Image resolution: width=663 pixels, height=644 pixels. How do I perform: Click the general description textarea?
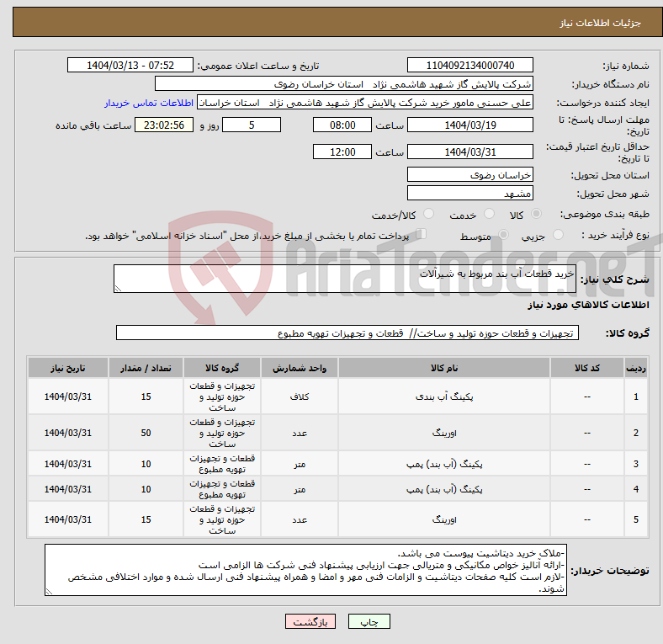point(345,279)
